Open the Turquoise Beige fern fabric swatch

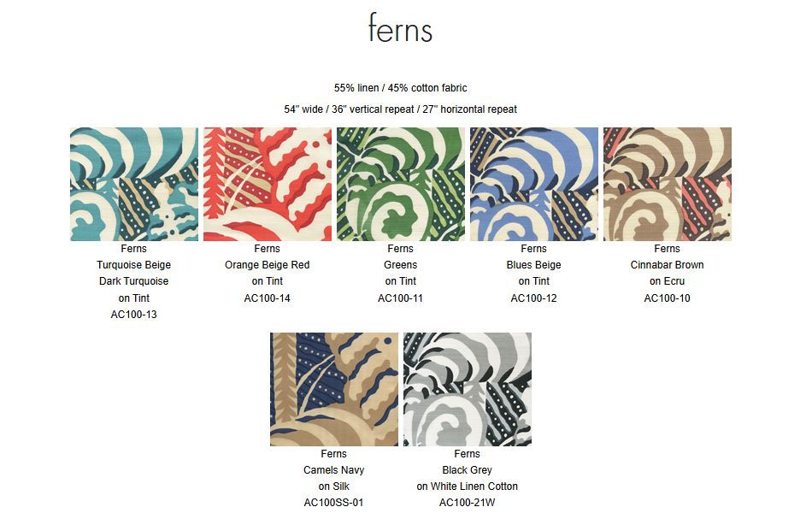point(134,184)
